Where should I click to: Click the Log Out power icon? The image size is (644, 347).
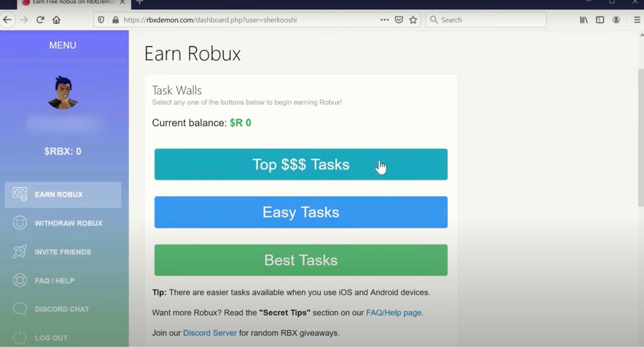tap(20, 337)
